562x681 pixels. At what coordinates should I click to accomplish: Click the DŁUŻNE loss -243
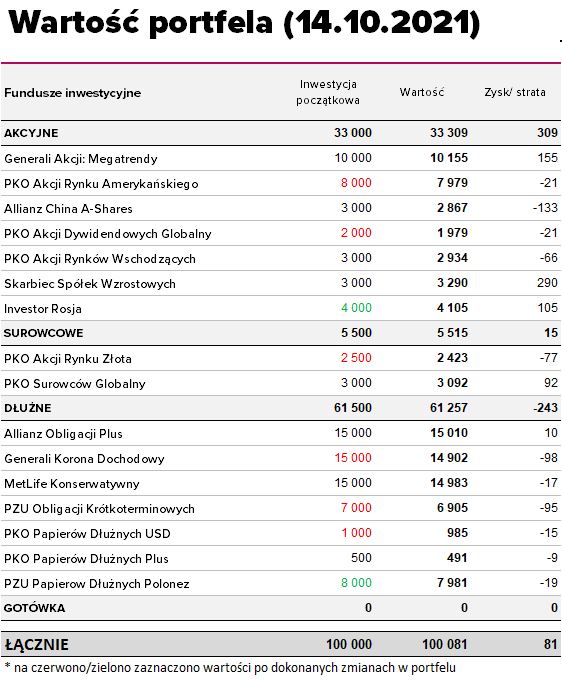pos(545,408)
